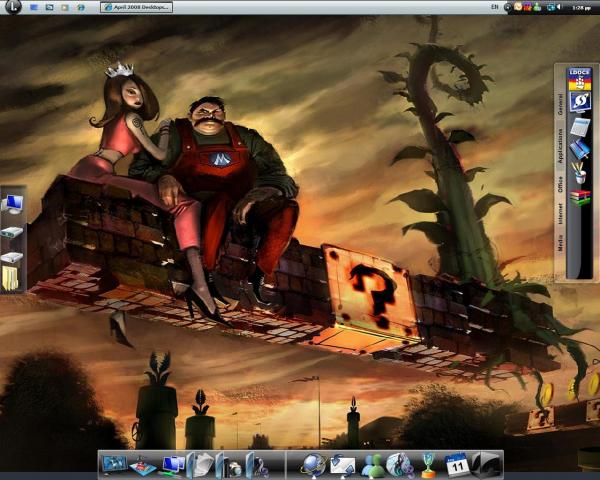The width and height of the screenshot is (600, 480).
Task: Launch Internet Explorer from quick launch
Action: [81, 7]
